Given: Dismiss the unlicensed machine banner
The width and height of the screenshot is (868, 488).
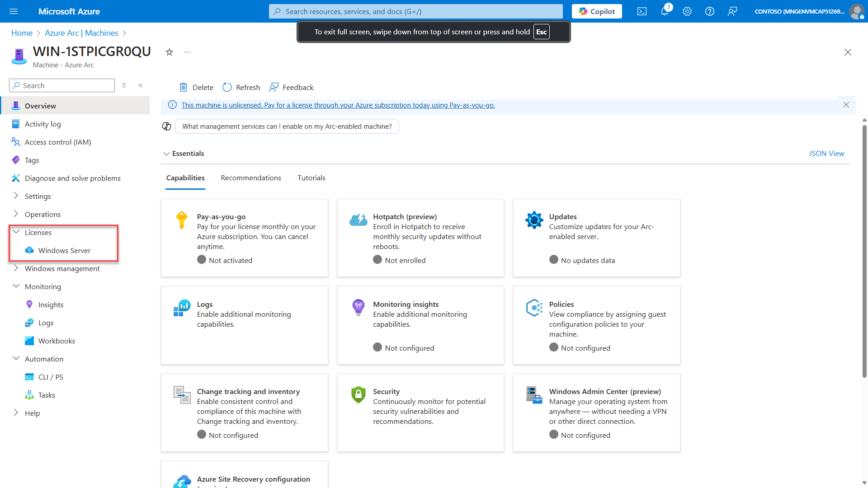Looking at the screenshot, I should [846, 105].
